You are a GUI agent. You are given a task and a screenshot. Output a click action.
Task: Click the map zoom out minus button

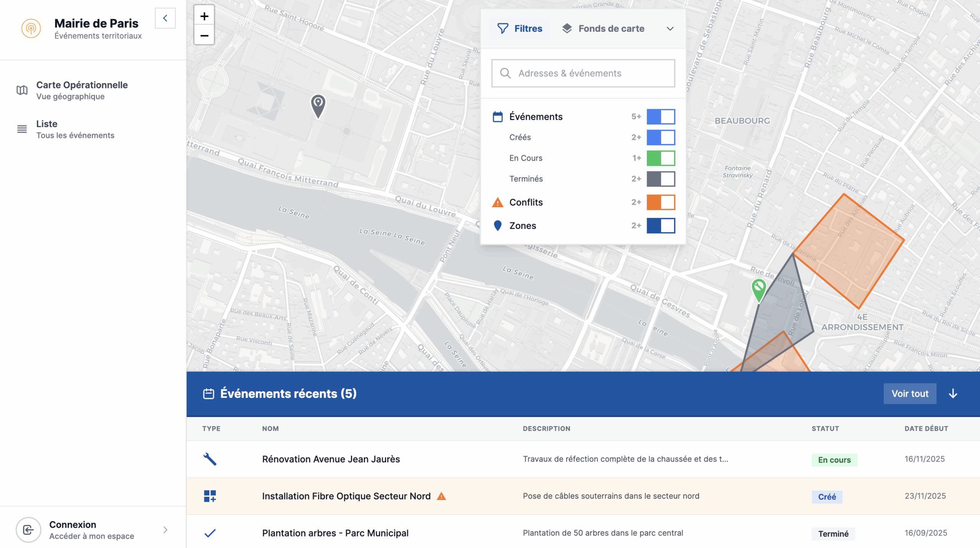(x=204, y=36)
